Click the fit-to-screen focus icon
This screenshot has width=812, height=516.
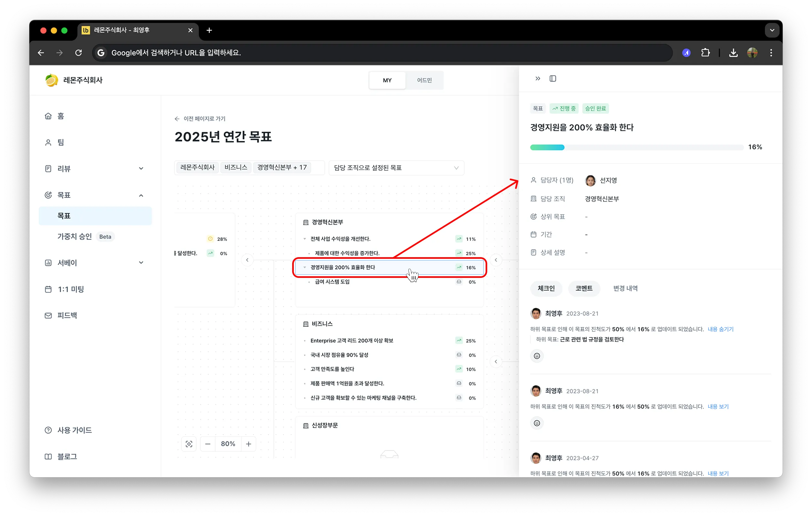tap(189, 444)
